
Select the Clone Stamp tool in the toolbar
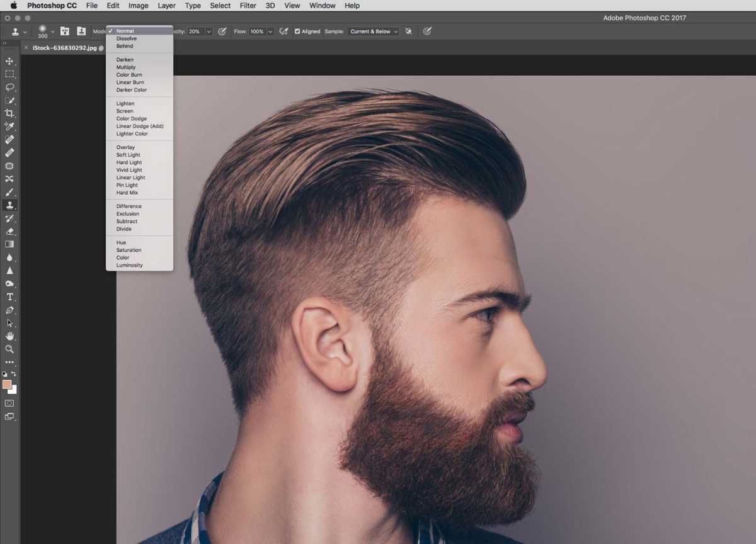tap(9, 205)
